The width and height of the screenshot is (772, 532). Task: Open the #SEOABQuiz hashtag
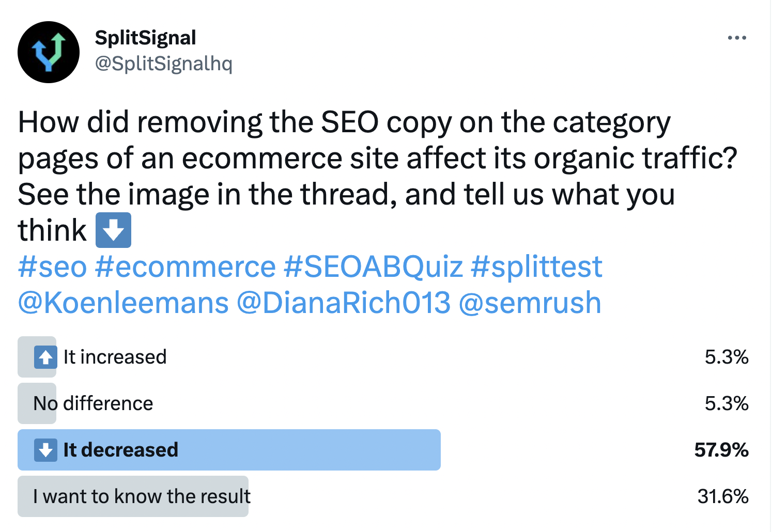click(x=373, y=267)
